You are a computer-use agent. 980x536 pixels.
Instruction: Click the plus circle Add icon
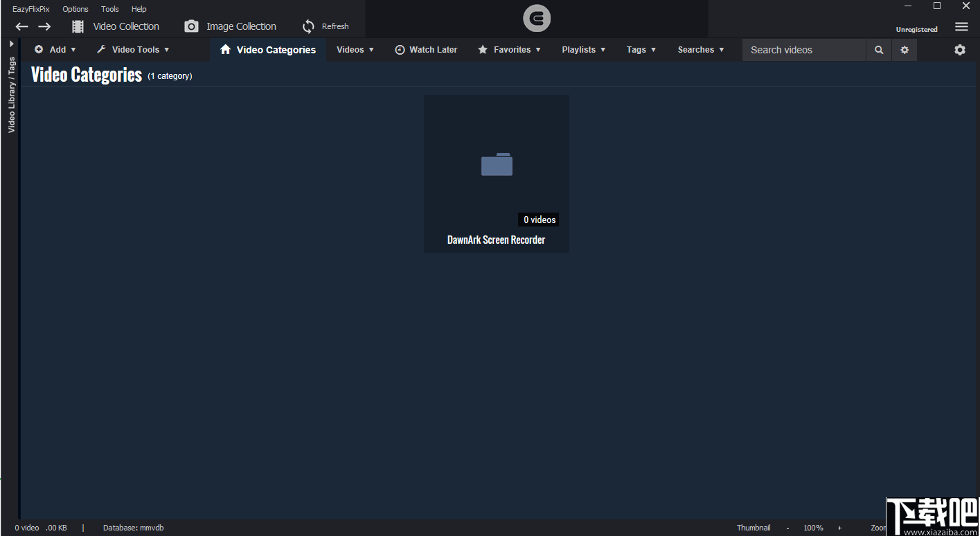point(39,49)
